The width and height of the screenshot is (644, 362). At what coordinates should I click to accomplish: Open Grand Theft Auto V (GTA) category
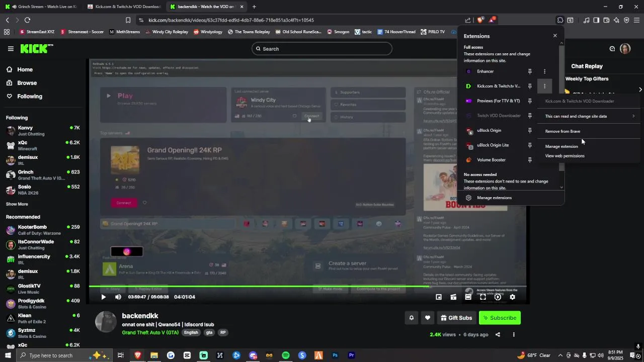pyautogui.click(x=150, y=332)
